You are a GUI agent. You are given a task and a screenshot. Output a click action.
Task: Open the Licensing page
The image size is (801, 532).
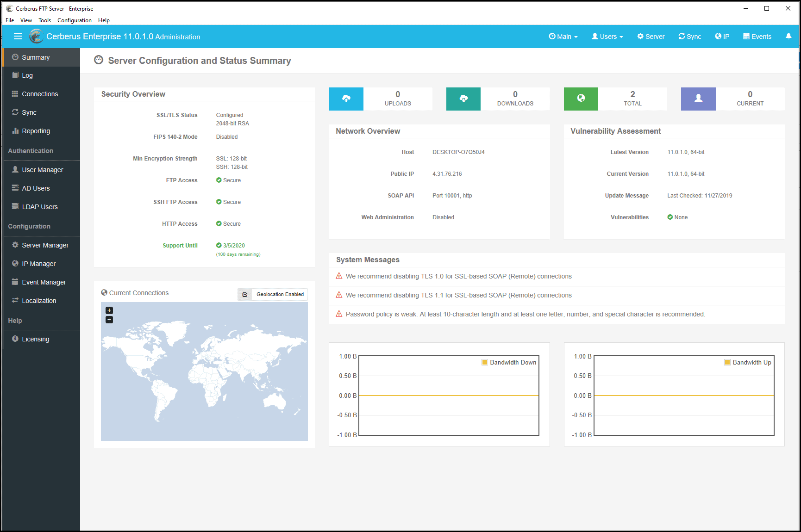click(x=35, y=339)
